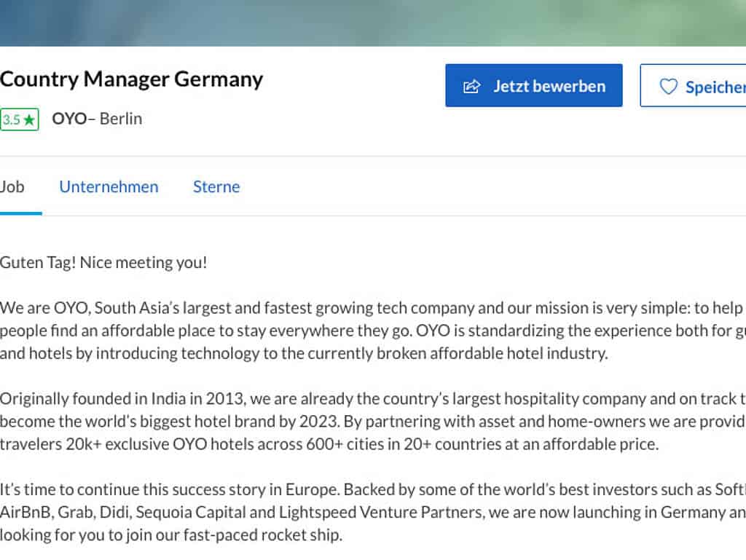The image size is (746, 560).
Task: Click the apply arrow icon beside Jetzt bewerben
Action: 472,87
